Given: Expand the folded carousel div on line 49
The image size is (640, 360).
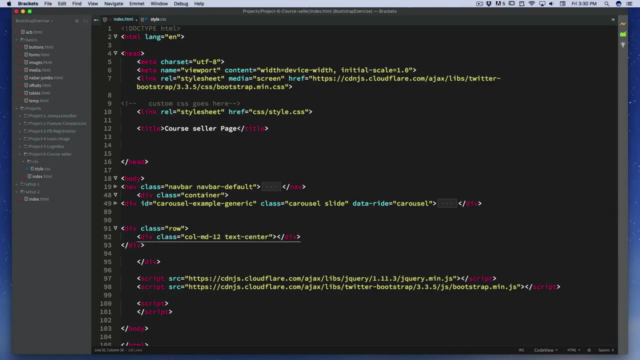Looking at the screenshot, I should (116, 203).
